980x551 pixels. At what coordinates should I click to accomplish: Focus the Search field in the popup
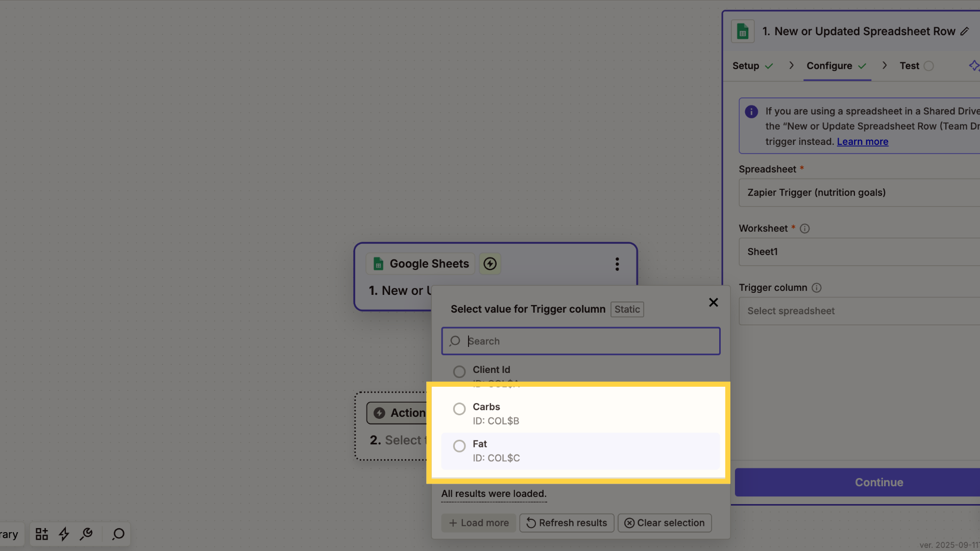[x=581, y=341]
